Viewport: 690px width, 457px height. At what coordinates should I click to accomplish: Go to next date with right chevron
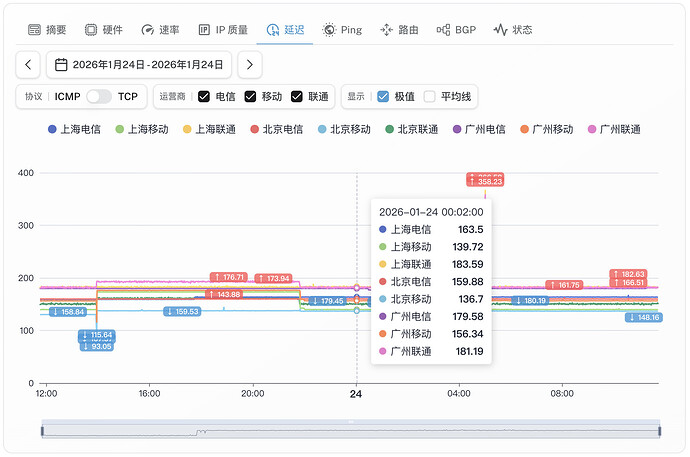[x=250, y=65]
